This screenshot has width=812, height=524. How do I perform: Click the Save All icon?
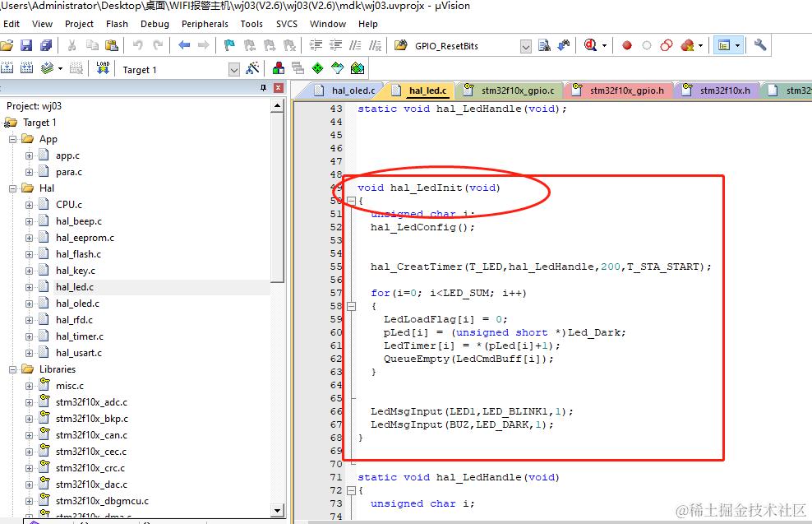46,45
